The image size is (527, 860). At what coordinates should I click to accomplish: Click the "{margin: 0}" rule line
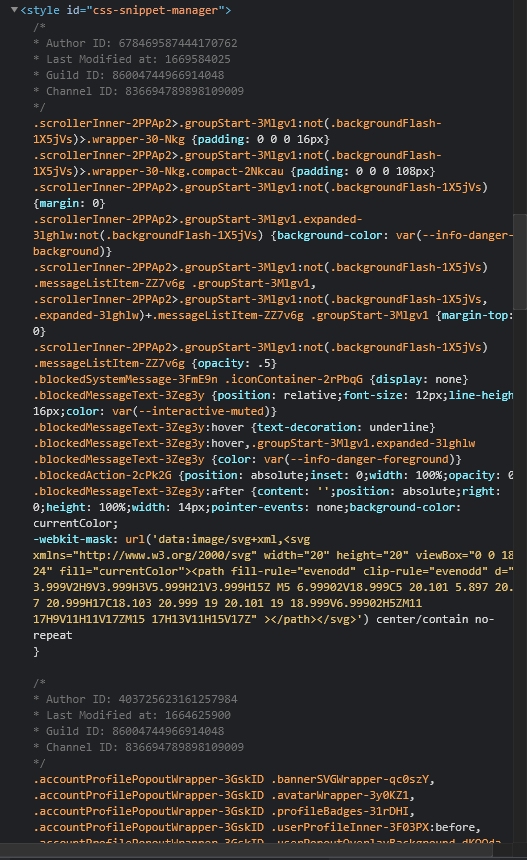pos(69,203)
